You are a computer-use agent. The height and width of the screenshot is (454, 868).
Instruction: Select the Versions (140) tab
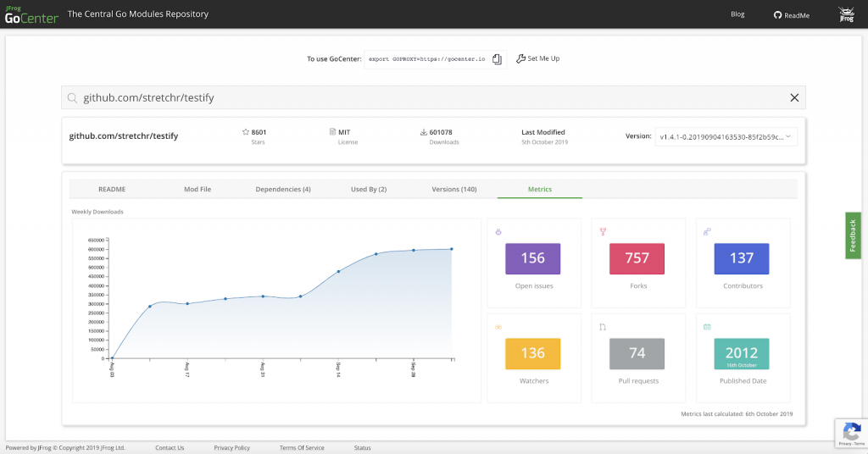tap(453, 189)
